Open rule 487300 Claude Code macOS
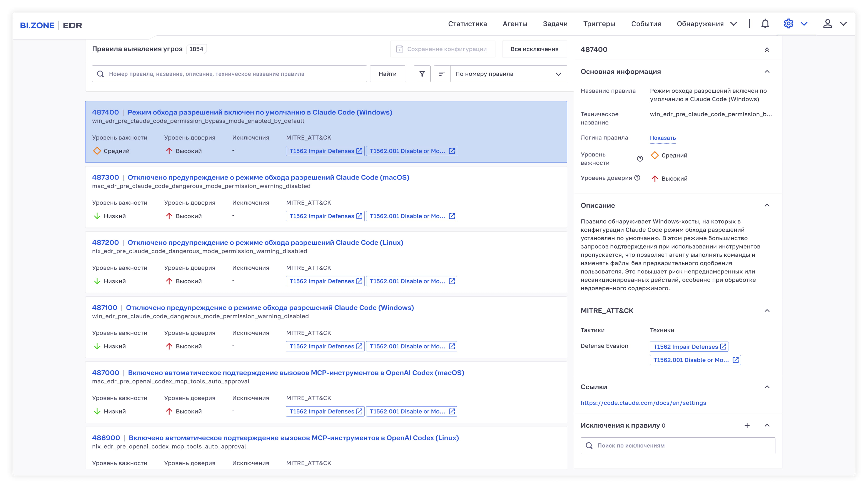This screenshot has height=488, width=868. pos(268,177)
